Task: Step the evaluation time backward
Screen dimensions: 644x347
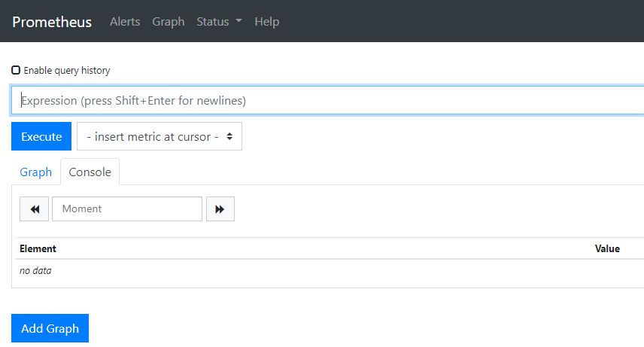Action: [x=34, y=209]
